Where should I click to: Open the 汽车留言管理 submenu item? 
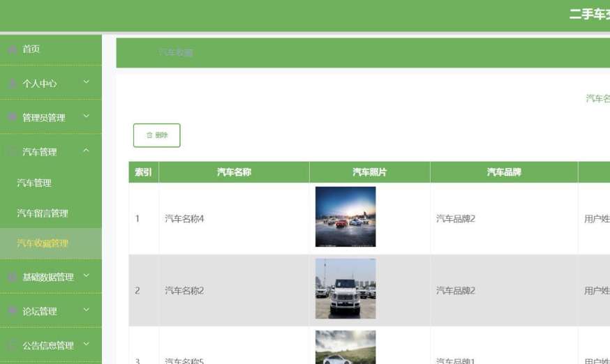[43, 213]
